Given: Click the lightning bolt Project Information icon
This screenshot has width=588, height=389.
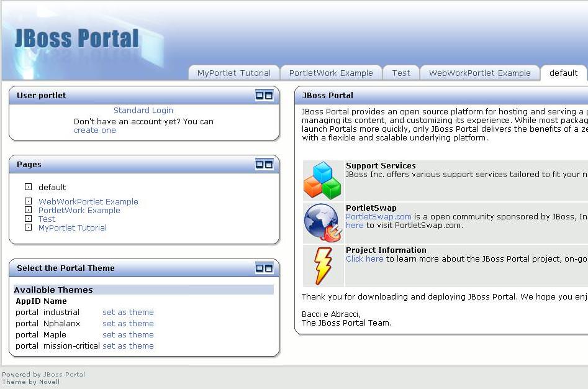Looking at the screenshot, I should [323, 265].
